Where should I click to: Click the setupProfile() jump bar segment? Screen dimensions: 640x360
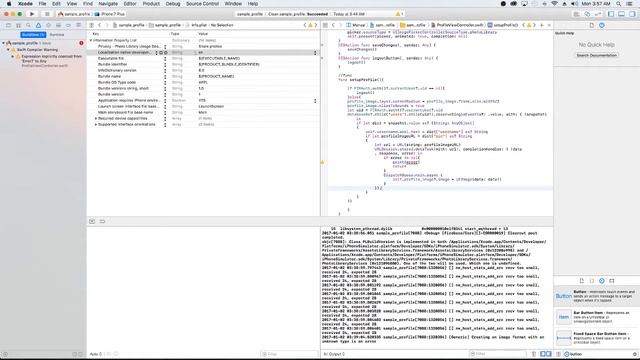tap(503, 25)
